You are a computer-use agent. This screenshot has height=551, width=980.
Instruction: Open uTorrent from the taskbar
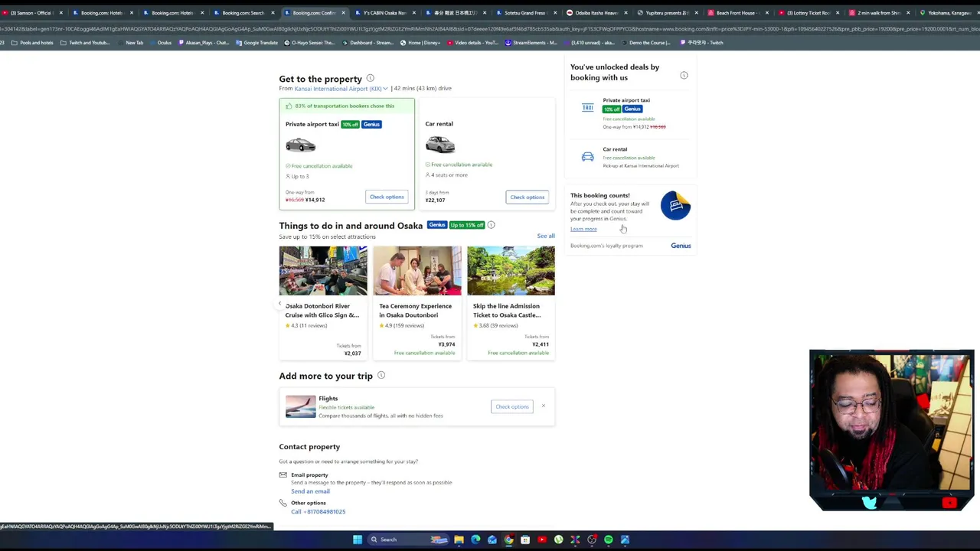(559, 540)
